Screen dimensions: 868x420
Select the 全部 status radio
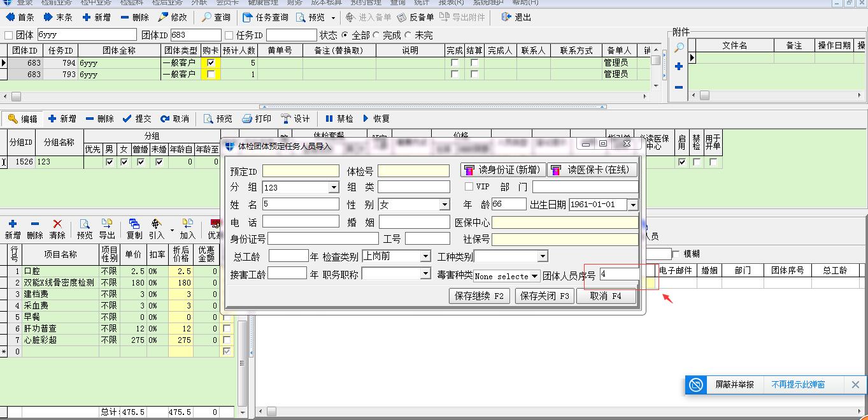[345, 35]
